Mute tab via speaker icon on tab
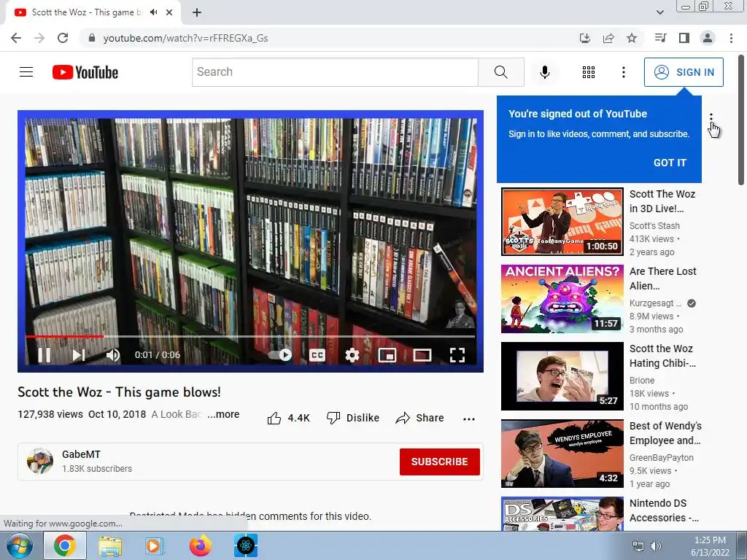 [153, 12]
